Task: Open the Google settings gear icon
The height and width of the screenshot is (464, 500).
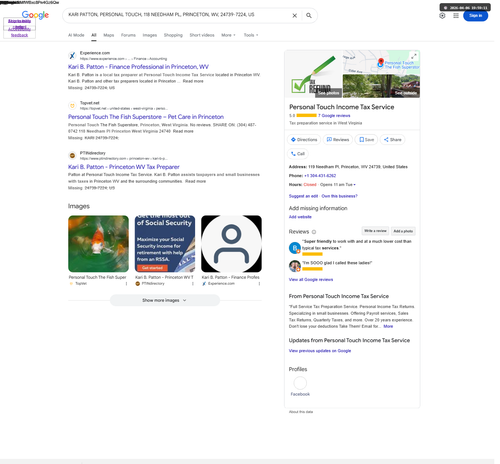Action: 442,16
